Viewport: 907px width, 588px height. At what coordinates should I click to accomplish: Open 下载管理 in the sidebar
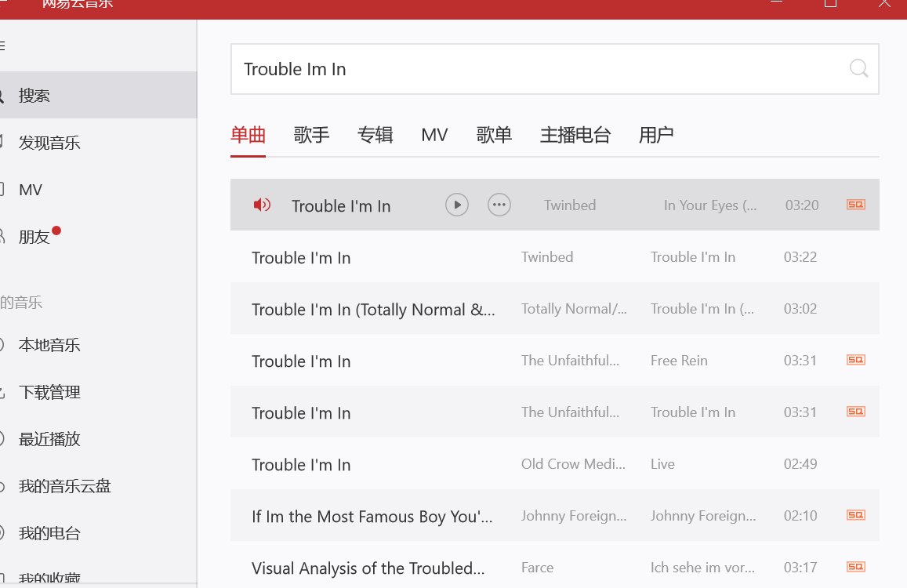click(49, 392)
